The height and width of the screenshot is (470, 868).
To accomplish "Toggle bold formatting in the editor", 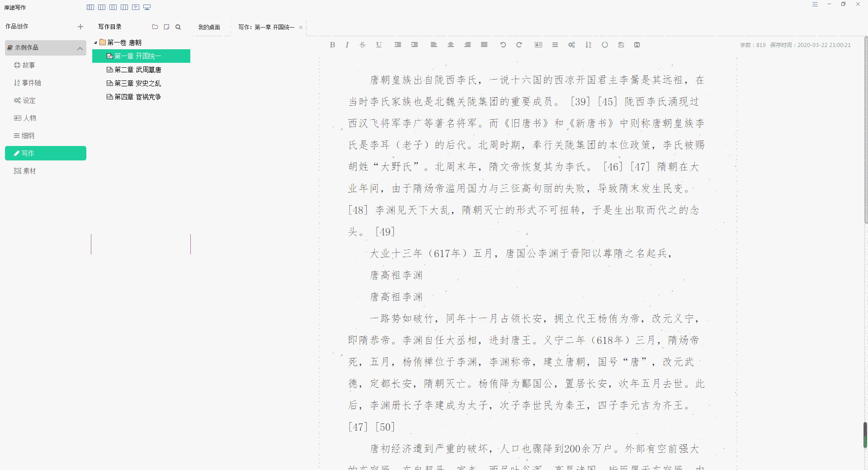I will click(332, 45).
